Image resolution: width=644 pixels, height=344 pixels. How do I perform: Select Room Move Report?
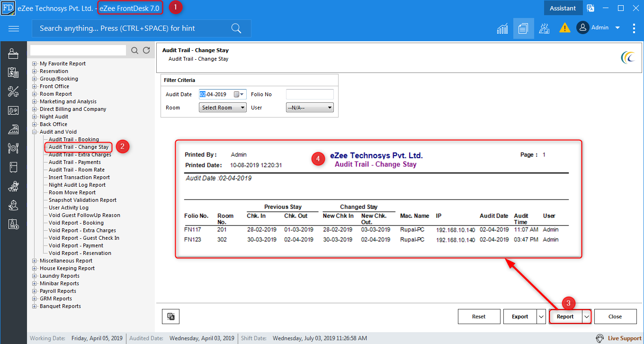(x=72, y=192)
